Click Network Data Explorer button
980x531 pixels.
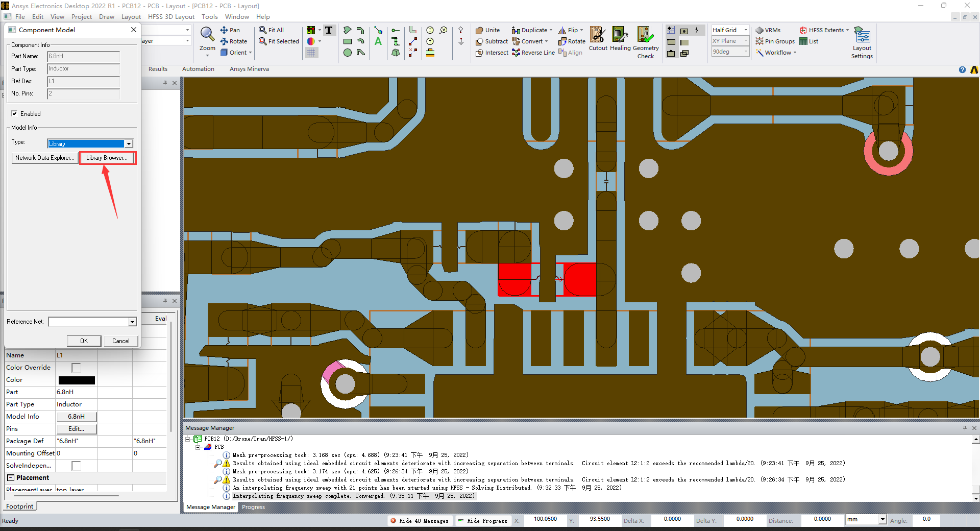point(44,158)
